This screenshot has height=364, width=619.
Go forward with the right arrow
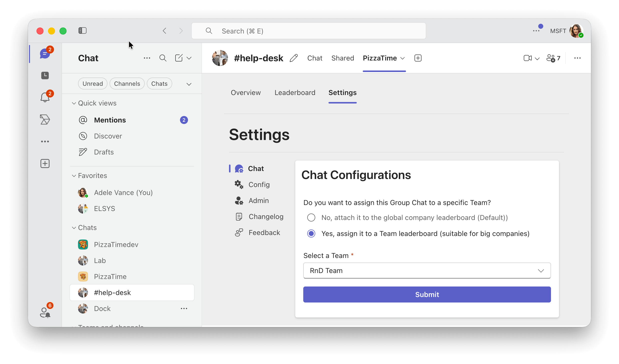[x=181, y=31]
